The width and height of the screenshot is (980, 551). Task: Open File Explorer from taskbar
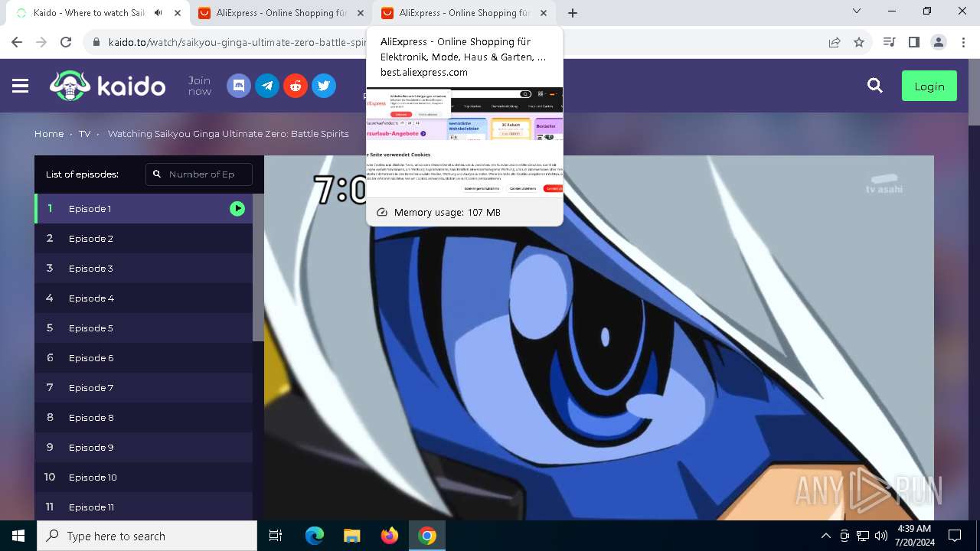pyautogui.click(x=352, y=536)
